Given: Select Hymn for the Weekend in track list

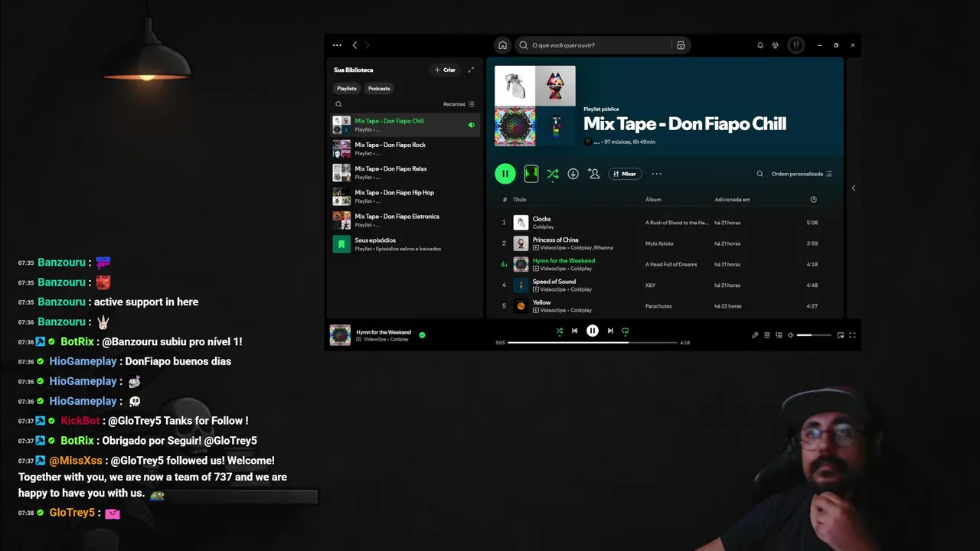Looking at the screenshot, I should pyautogui.click(x=664, y=264).
